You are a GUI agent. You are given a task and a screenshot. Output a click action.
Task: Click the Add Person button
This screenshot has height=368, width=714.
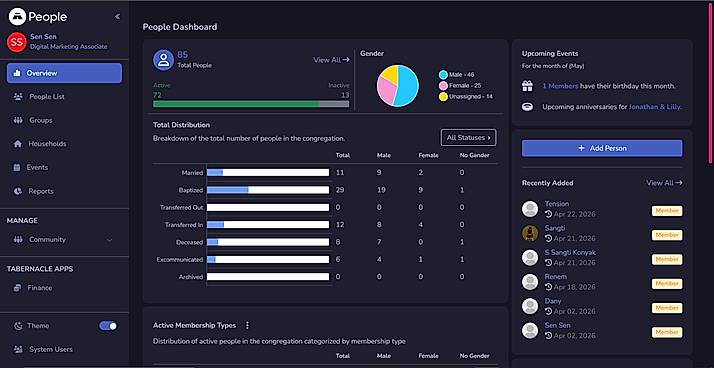(x=602, y=148)
